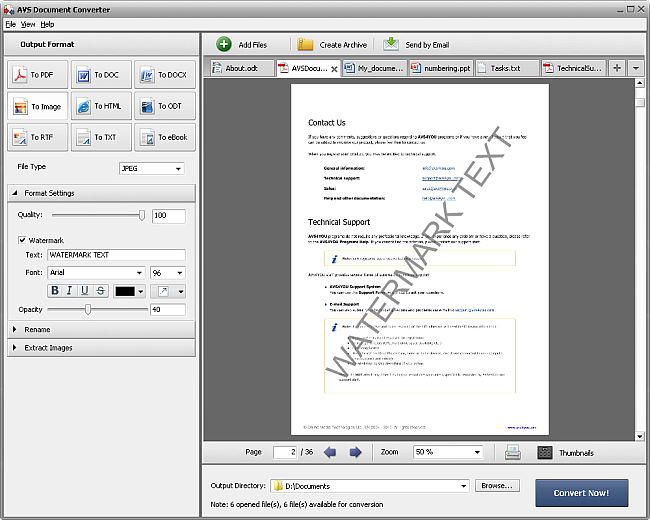Select the To HTML output format

pyautogui.click(x=101, y=106)
